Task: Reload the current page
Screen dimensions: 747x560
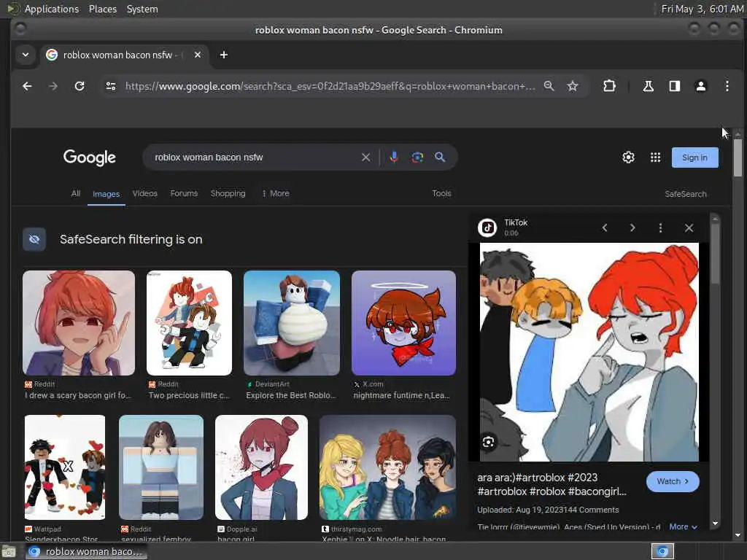Action: (80, 86)
